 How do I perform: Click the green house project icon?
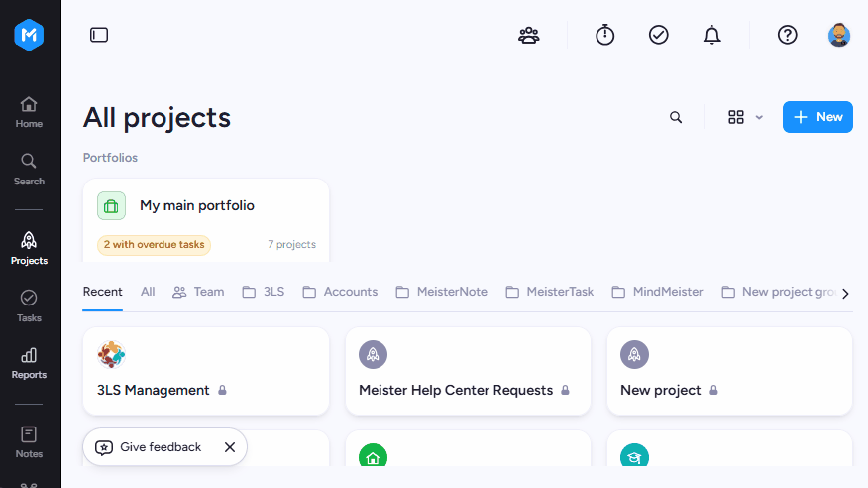pos(373,456)
